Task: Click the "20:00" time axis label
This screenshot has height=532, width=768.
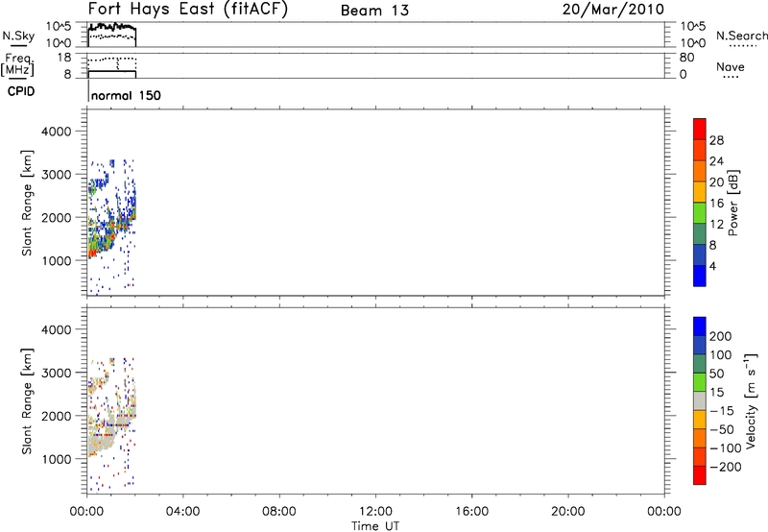Action: [568, 512]
